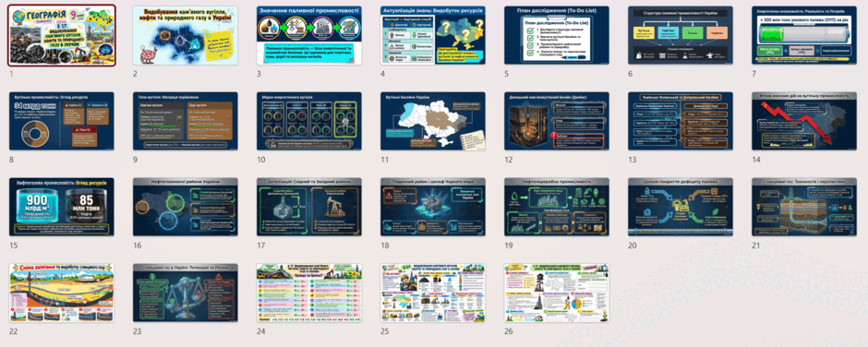
Task: Open slide 18 'Південний район і шельф Чорного моря'
Action: [433, 207]
